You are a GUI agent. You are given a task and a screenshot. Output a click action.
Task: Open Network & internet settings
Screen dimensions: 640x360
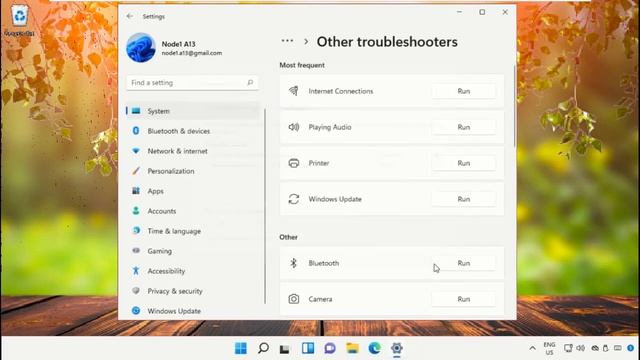pos(193,151)
